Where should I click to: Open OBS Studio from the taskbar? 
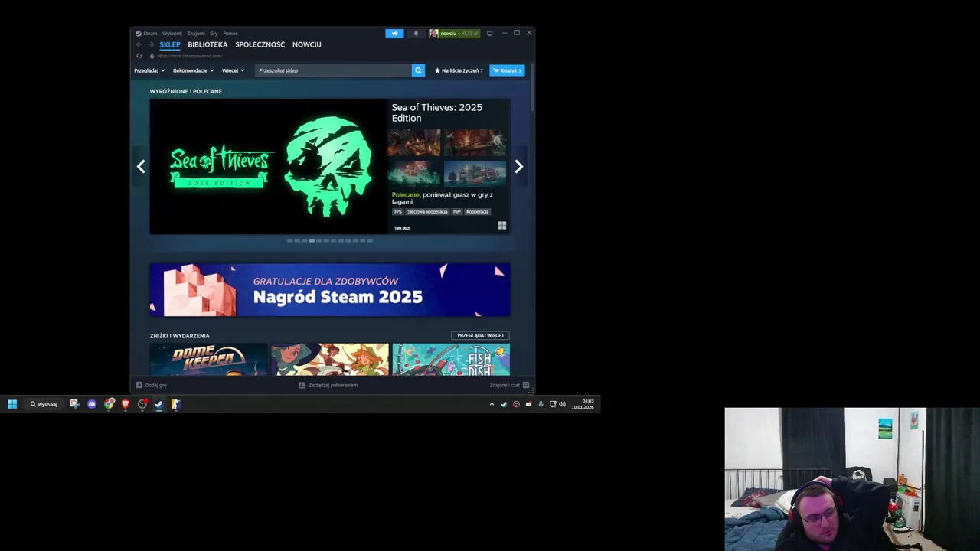coord(142,404)
